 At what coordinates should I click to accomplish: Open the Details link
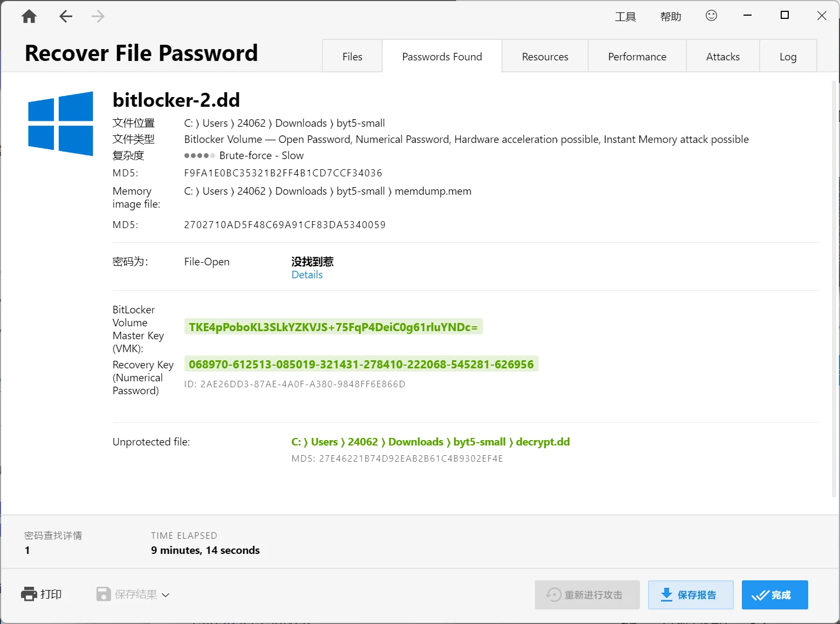pos(307,275)
